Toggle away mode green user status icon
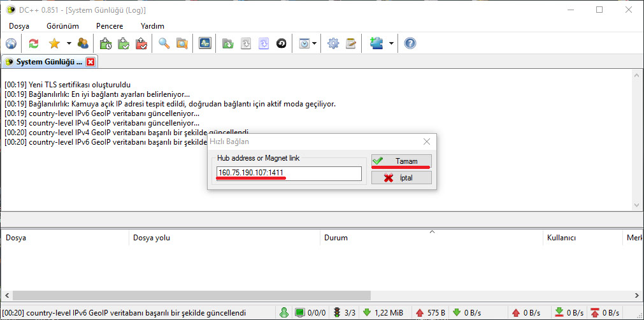 pos(284,312)
